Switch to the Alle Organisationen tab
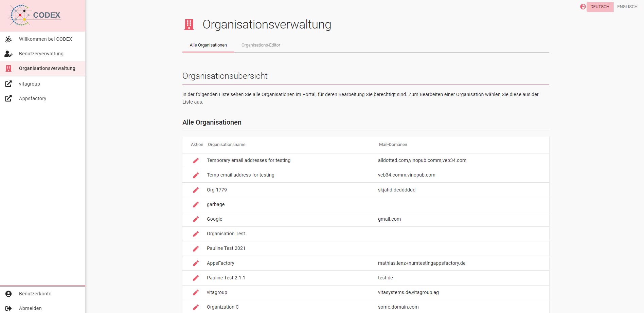The image size is (644, 313). tap(208, 45)
